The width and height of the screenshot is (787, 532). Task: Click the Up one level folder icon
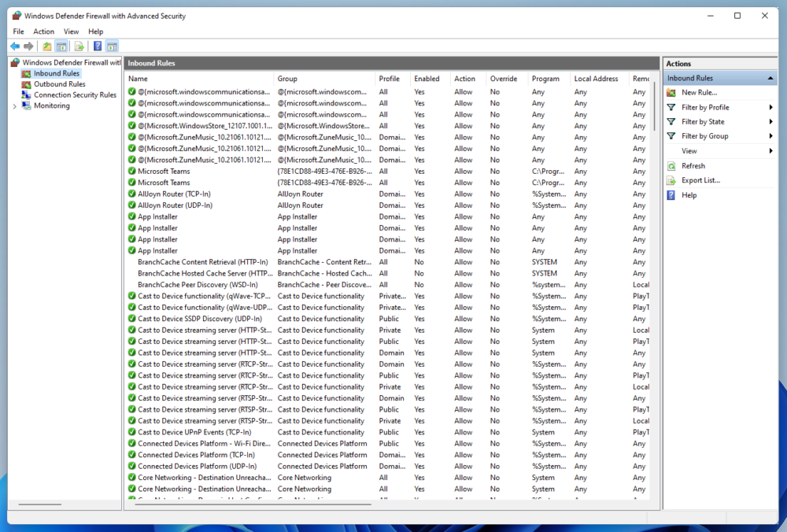(x=46, y=46)
